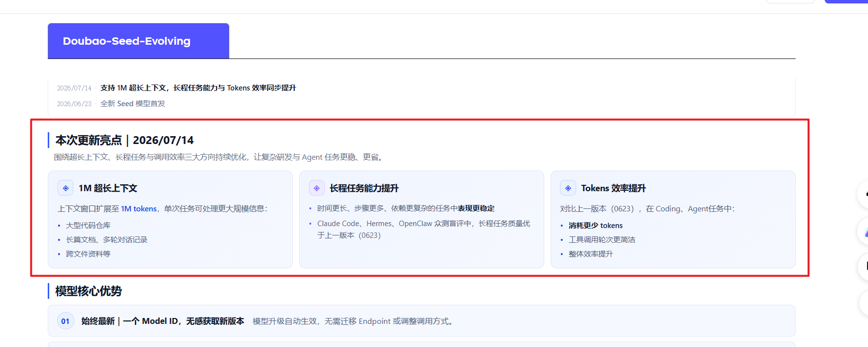Click the Tokens 效率提升 card title

(x=613, y=188)
